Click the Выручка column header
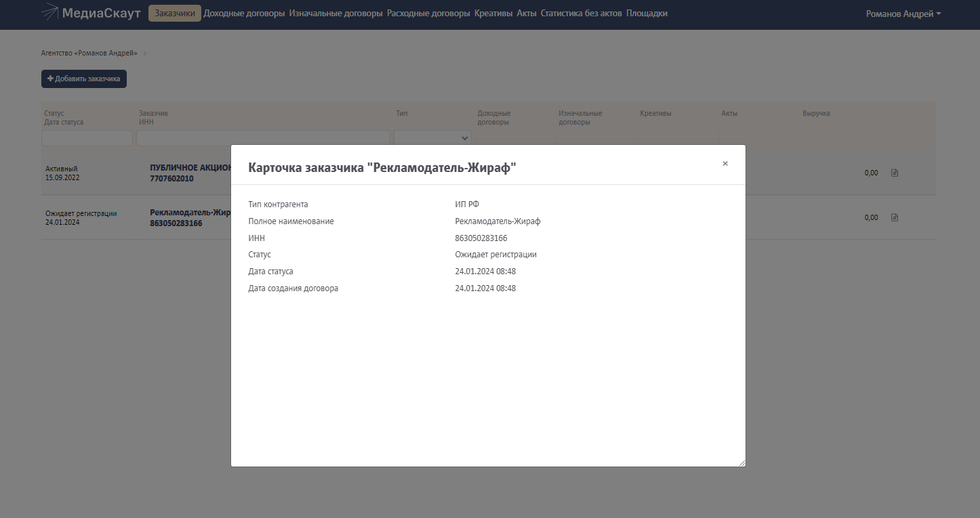The width and height of the screenshot is (980, 518). coord(816,113)
